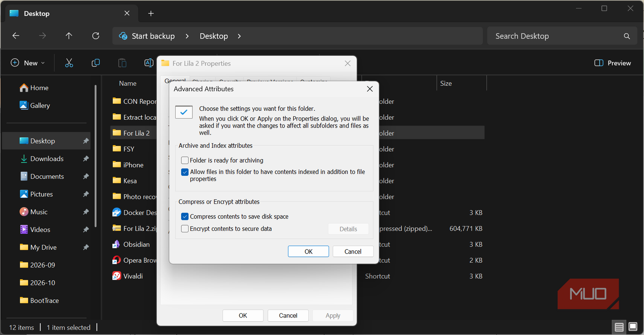644x335 pixels.
Task: Confirm Advanced Attributes with OK
Action: pos(308,252)
